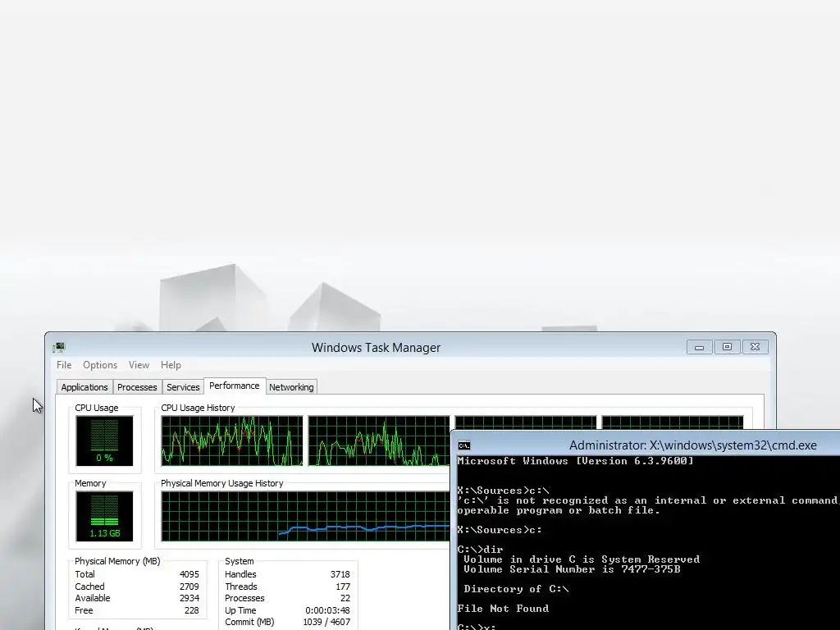Click the cmd.exe Administrator title bar text
The image size is (840, 630).
(x=692, y=445)
